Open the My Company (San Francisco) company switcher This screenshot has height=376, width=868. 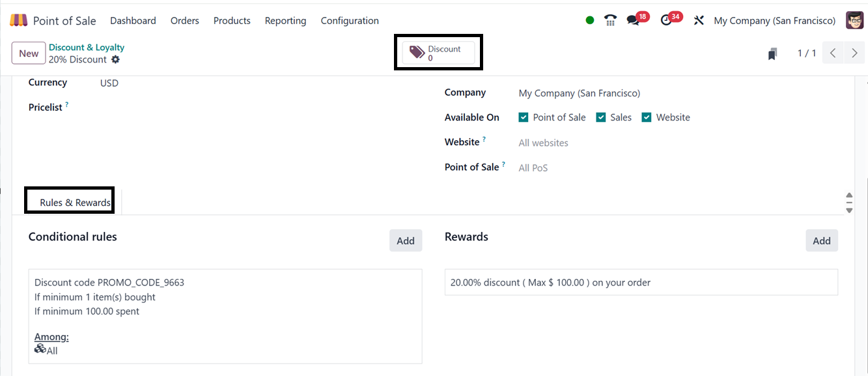[774, 21]
